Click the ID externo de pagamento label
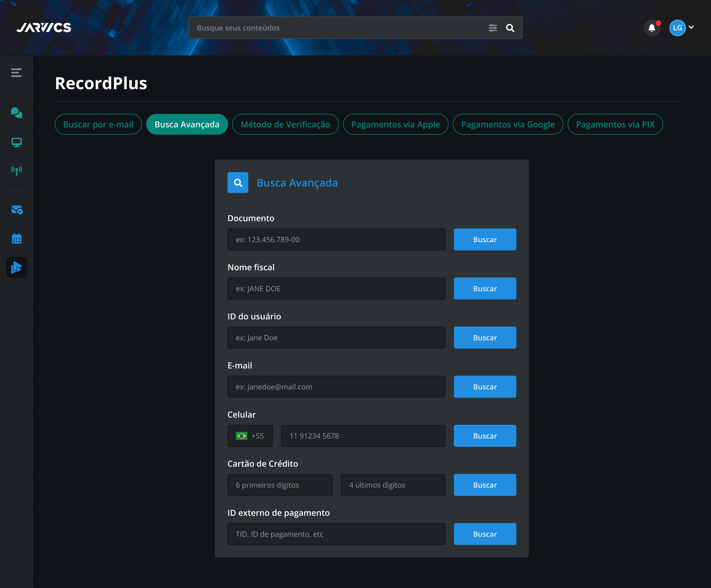The height and width of the screenshot is (588, 711). coord(278,513)
